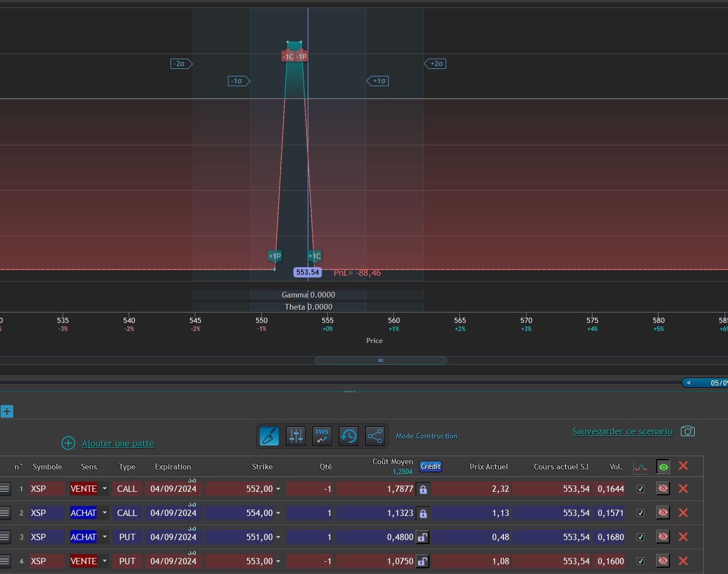This screenshot has width=728, height=574.
Task: Click the Crédit toggle button
Action: (x=431, y=467)
